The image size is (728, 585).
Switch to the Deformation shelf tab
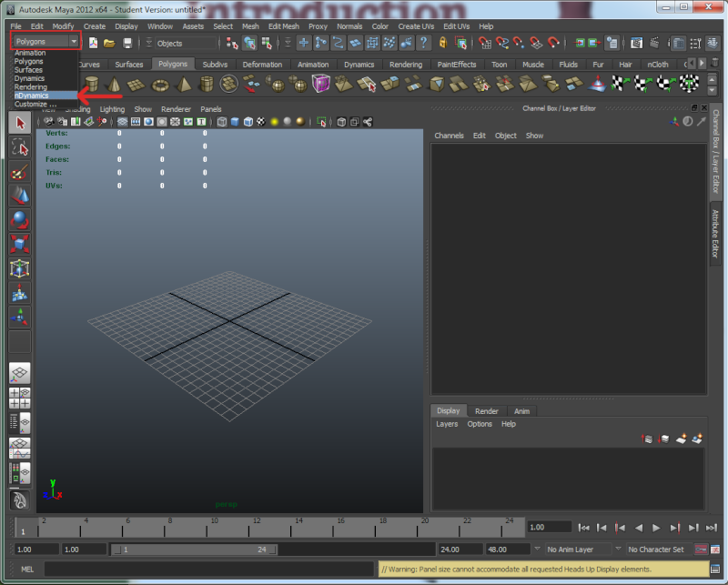pyautogui.click(x=262, y=65)
